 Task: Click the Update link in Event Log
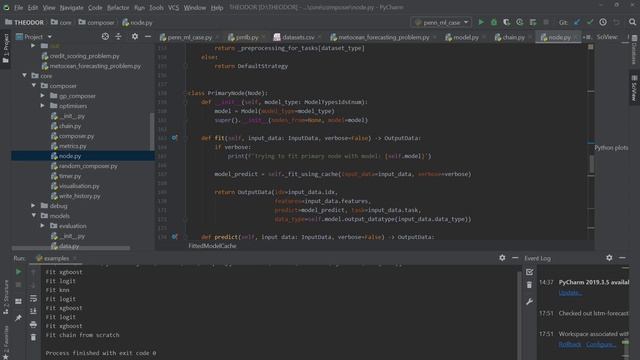(570, 293)
